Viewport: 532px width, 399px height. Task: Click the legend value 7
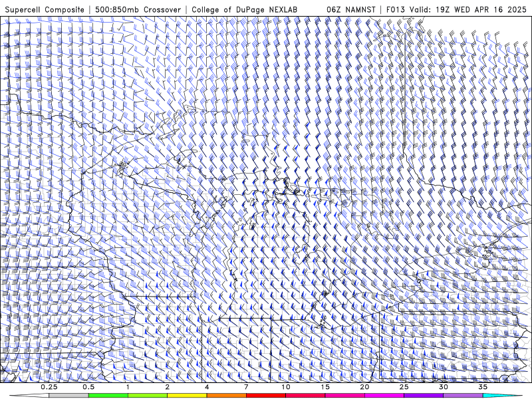[246, 387]
